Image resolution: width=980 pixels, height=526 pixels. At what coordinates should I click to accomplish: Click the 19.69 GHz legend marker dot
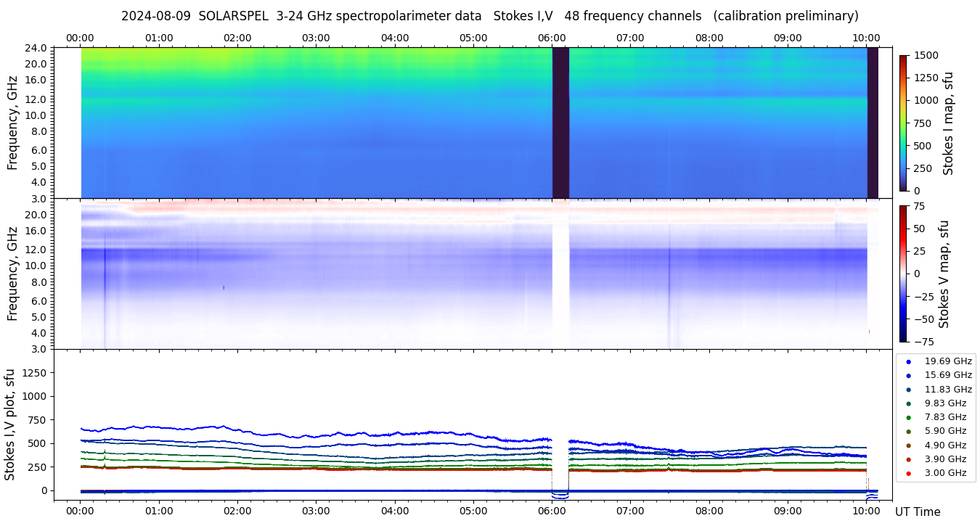click(908, 361)
